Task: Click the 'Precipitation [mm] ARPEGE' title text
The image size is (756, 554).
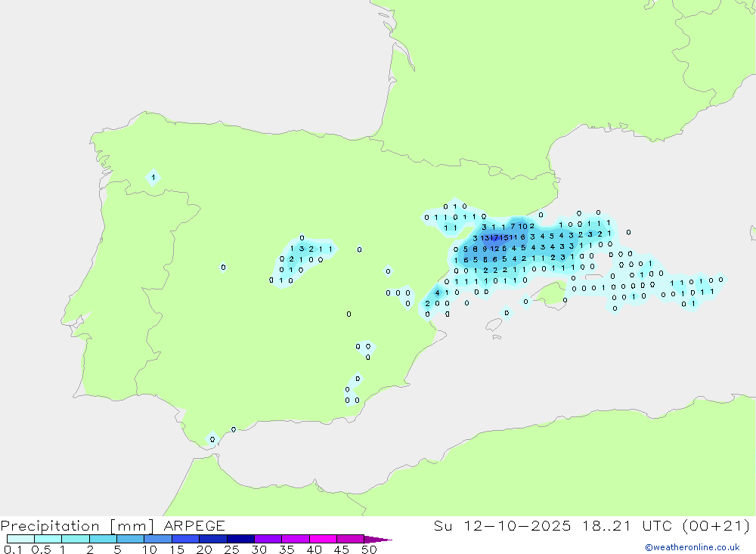Action: pyautogui.click(x=113, y=525)
